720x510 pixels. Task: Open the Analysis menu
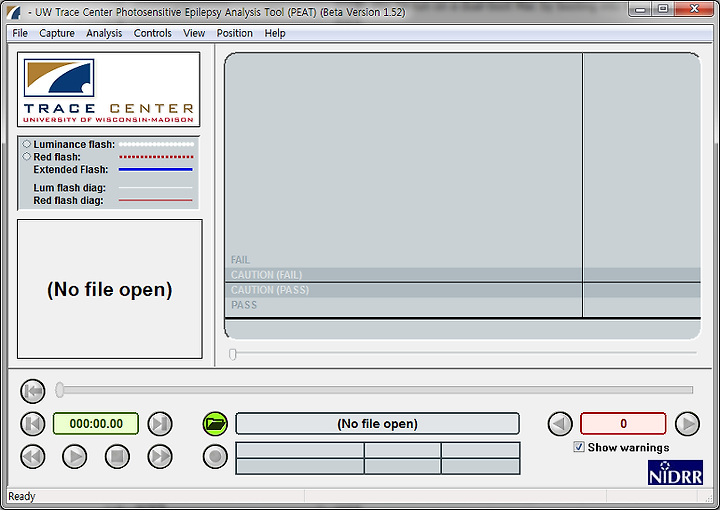[x=104, y=33]
